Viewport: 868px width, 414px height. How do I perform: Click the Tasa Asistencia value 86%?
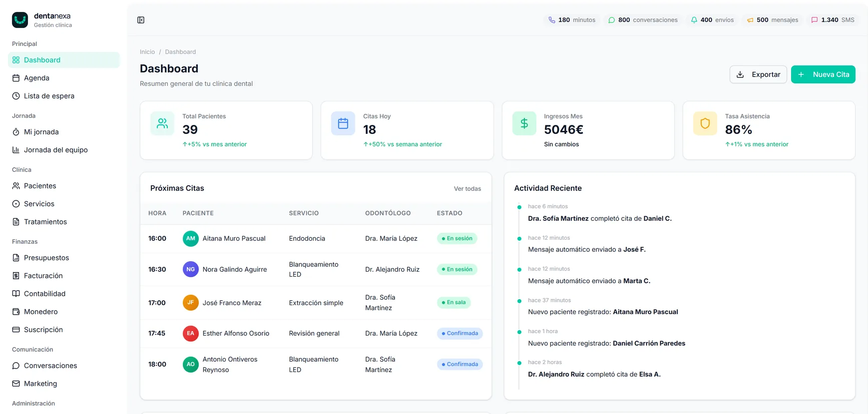739,130
